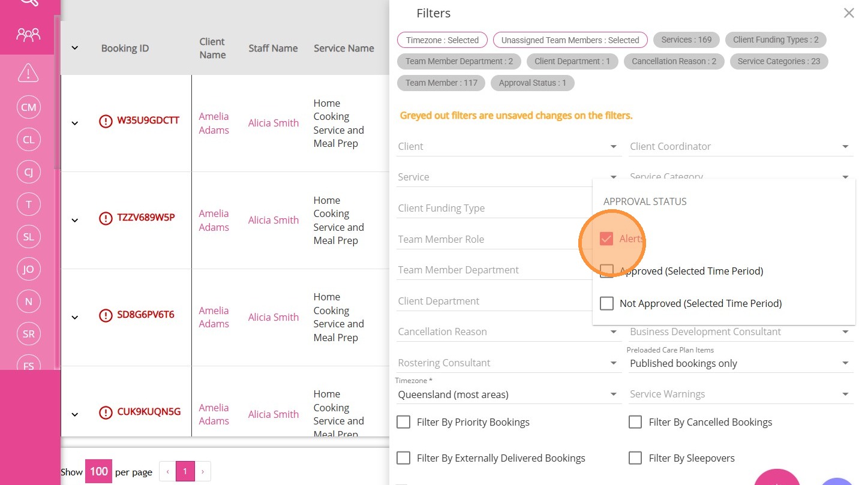Click alert icon beside booking SD8G6PV6T6
This screenshot has width=868, height=485.
[106, 315]
